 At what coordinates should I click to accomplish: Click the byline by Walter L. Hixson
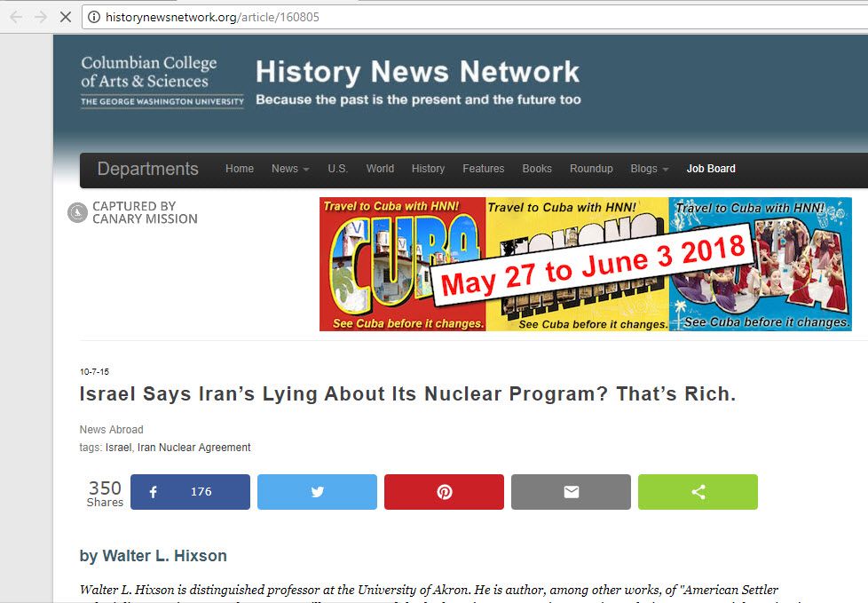(154, 556)
